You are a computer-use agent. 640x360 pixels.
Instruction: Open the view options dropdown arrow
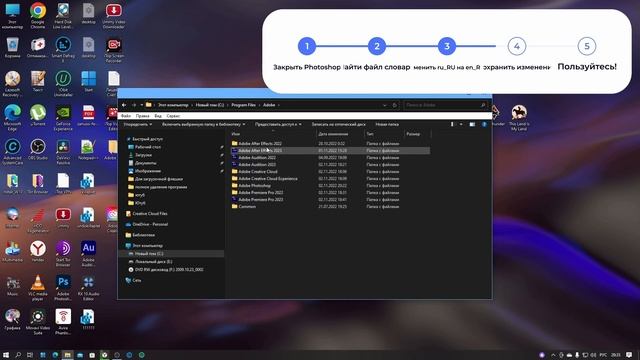pos(461,124)
